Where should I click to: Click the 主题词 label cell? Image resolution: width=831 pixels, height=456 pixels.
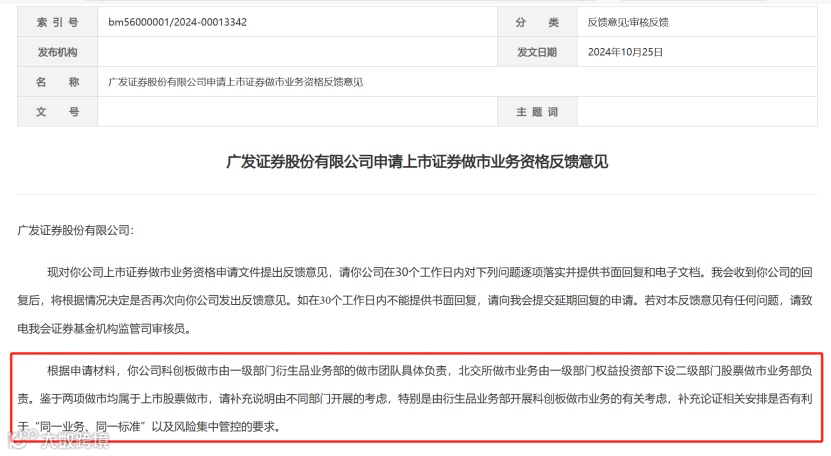tap(537, 111)
